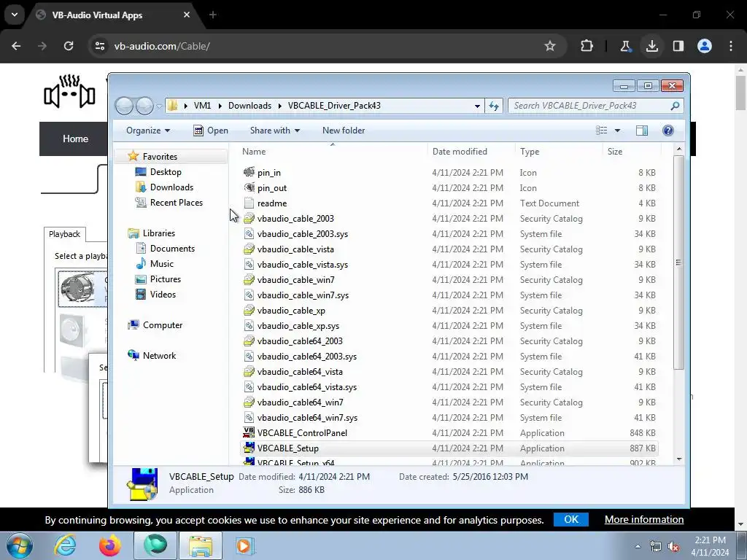Expand the views options arrow
The height and width of the screenshot is (560, 747).
click(617, 131)
